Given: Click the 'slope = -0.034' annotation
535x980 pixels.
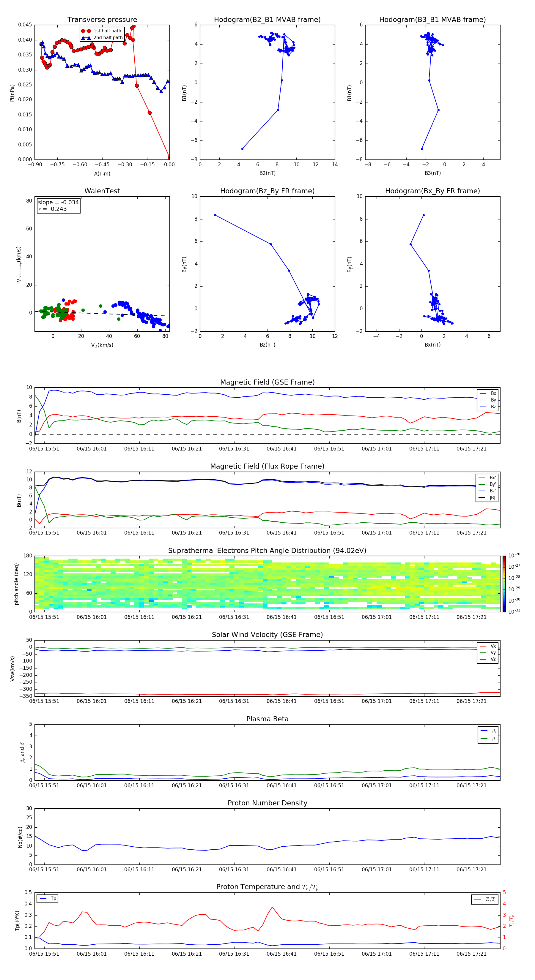Looking at the screenshot, I should pos(58,203).
